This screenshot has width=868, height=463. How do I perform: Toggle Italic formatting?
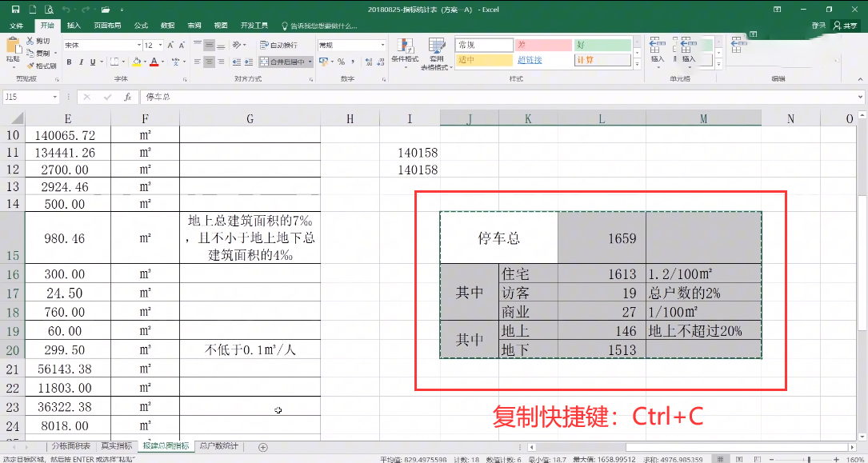(81, 62)
